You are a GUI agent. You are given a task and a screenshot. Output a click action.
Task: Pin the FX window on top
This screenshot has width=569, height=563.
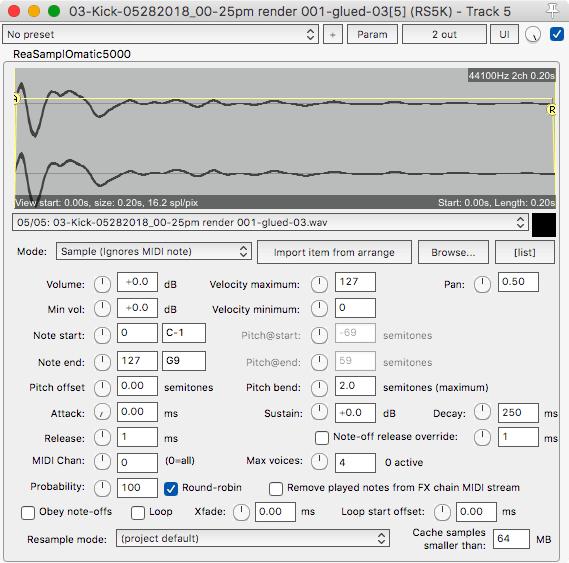(x=552, y=11)
